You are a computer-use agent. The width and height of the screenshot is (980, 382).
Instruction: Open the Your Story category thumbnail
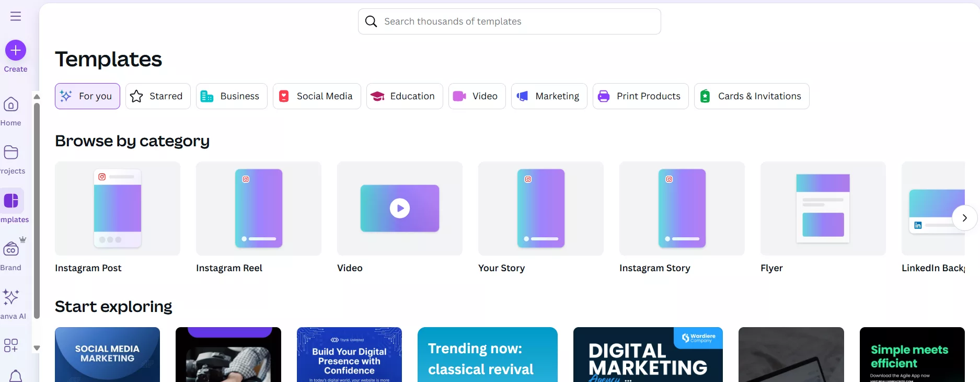541,209
